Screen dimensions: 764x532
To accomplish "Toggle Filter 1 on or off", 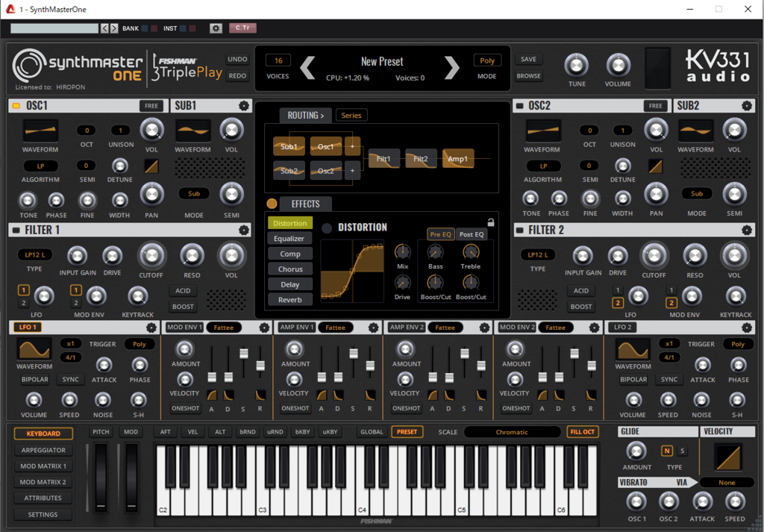I will tap(16, 230).
